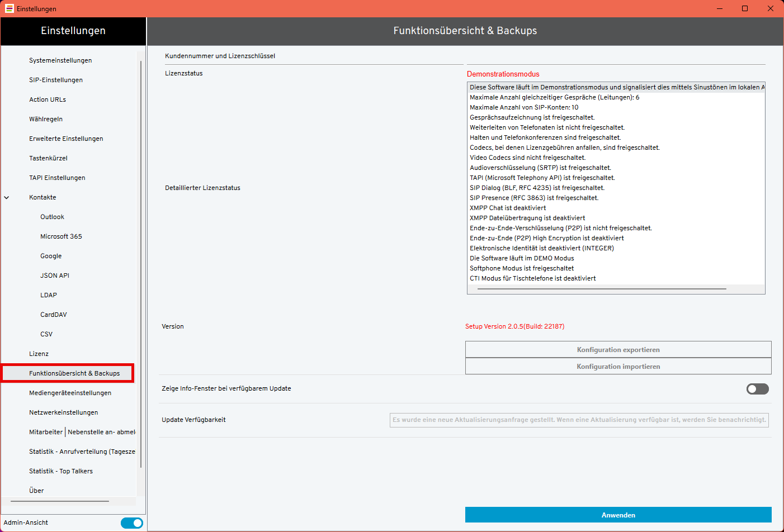The image size is (784, 532).
Task: Open Netzwerkeinstellungen page
Action: pos(63,412)
